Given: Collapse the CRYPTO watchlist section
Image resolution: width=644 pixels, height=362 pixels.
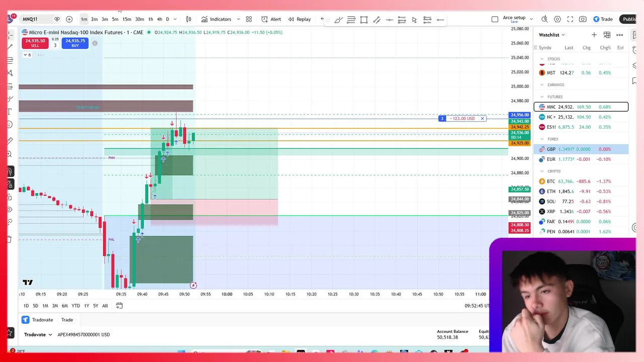Looking at the screenshot, I should tap(542, 171).
